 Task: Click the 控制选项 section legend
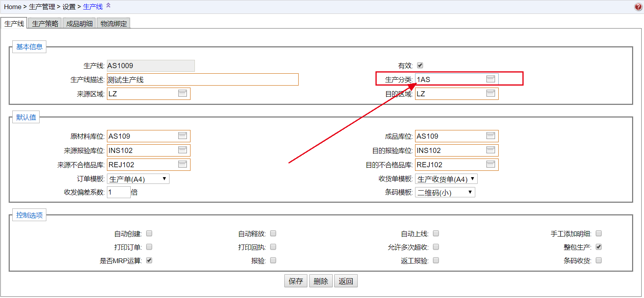tap(29, 215)
